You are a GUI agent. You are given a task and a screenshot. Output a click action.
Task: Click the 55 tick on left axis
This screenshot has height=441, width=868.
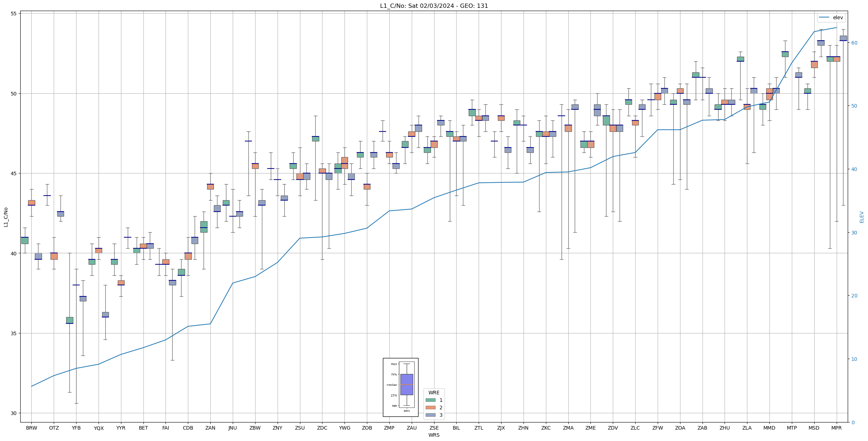(14, 14)
